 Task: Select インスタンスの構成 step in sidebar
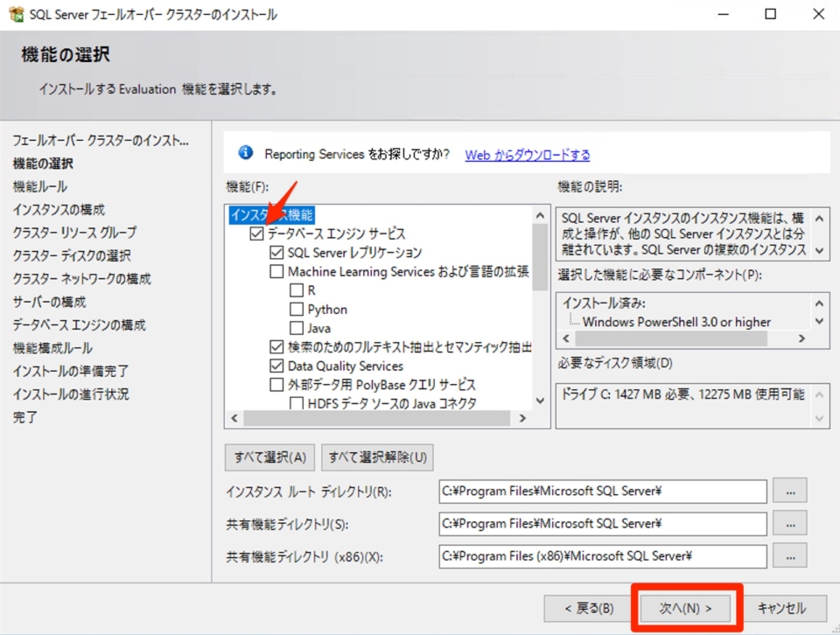point(59,209)
